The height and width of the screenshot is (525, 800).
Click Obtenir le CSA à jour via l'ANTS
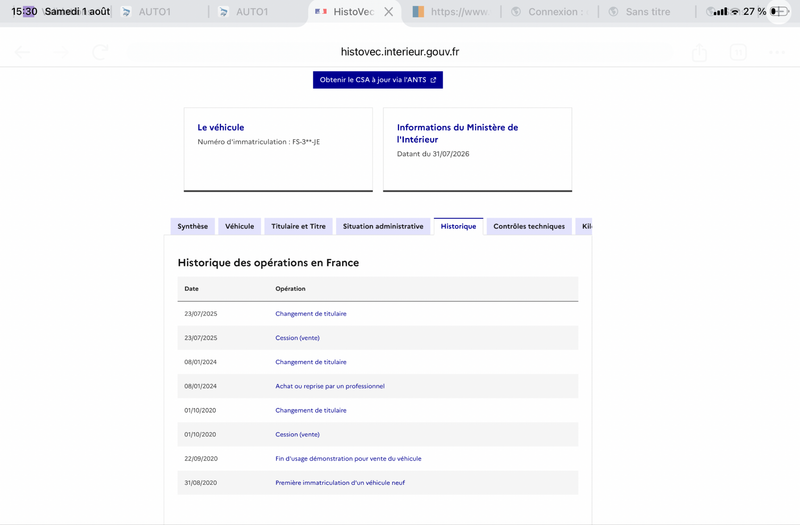pos(378,80)
